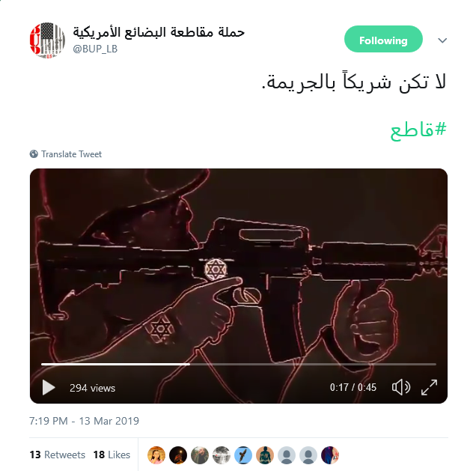Open the #قاطع hashtag link

[x=418, y=130]
